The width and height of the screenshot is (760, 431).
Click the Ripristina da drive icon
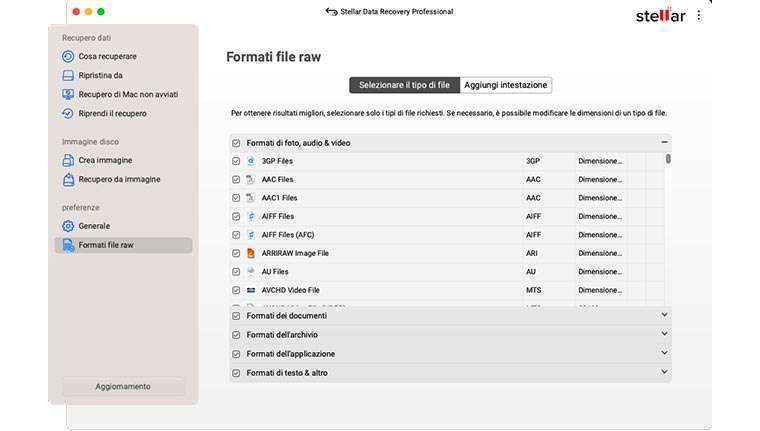click(x=68, y=75)
